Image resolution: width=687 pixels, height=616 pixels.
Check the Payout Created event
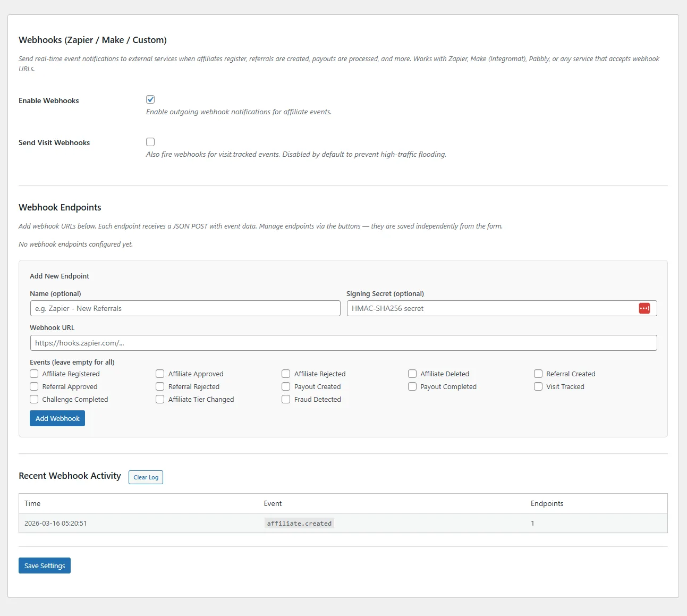(x=286, y=386)
